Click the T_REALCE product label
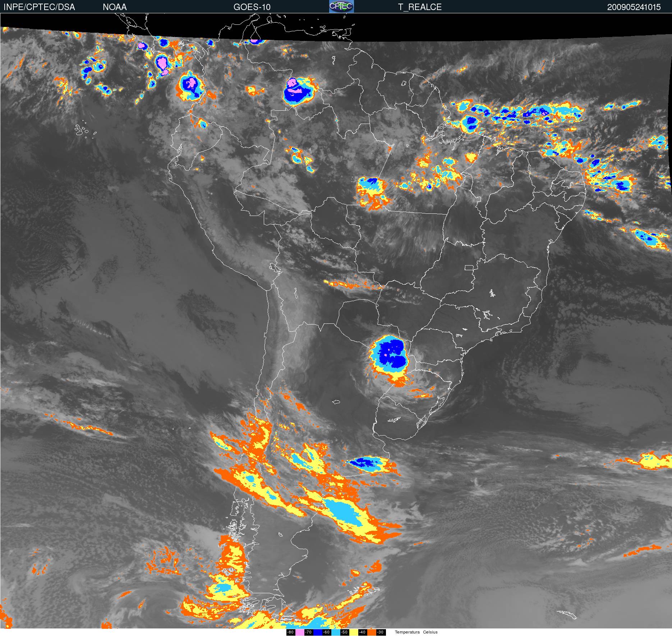This screenshot has height=636, width=672. (420, 7)
